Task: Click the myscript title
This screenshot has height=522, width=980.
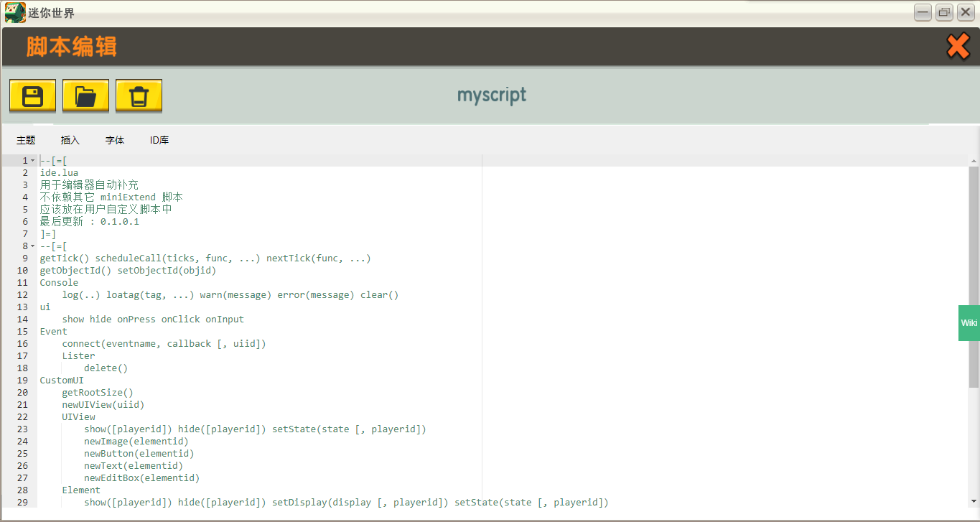Action: [x=492, y=95]
